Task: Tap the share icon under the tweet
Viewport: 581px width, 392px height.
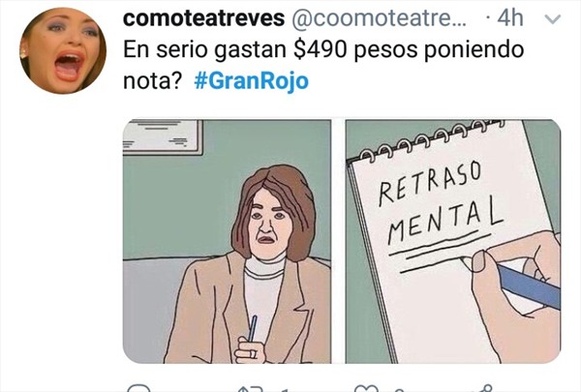Action: tap(481, 388)
